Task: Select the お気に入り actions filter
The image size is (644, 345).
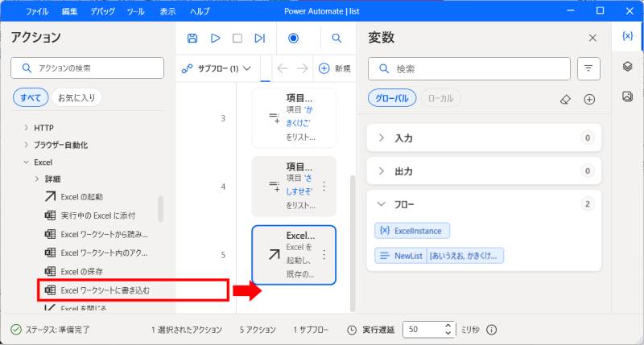Action: (x=76, y=97)
